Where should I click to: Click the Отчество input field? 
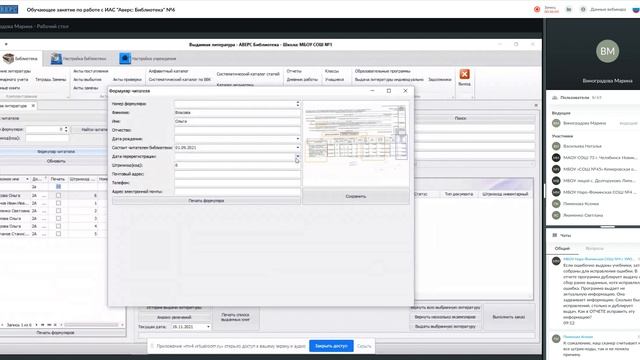(237, 130)
